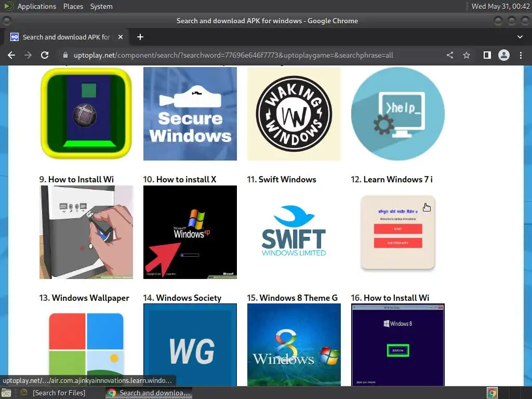Click the panel logo beside Applications
The height and width of the screenshot is (399, 532).
point(9,6)
